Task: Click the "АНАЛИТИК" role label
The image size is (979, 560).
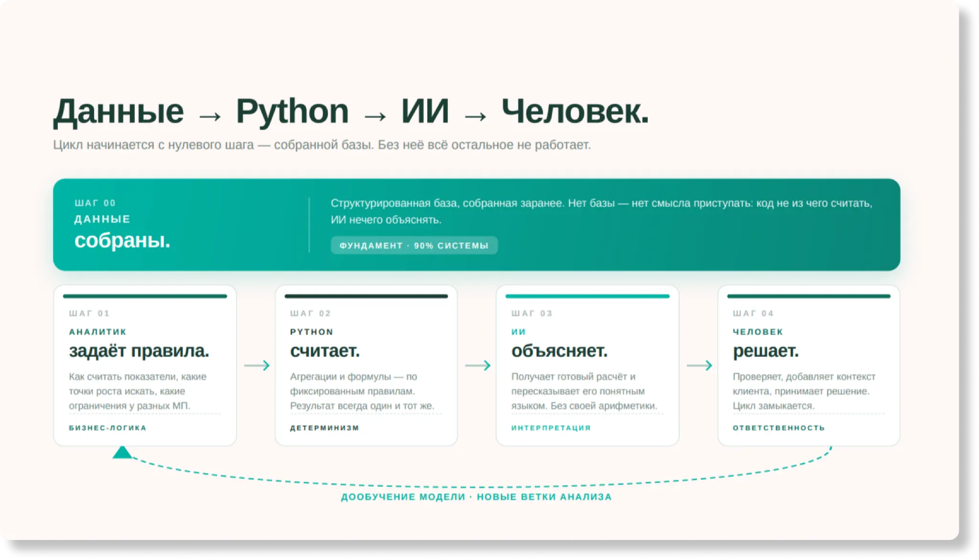Action: coord(98,332)
